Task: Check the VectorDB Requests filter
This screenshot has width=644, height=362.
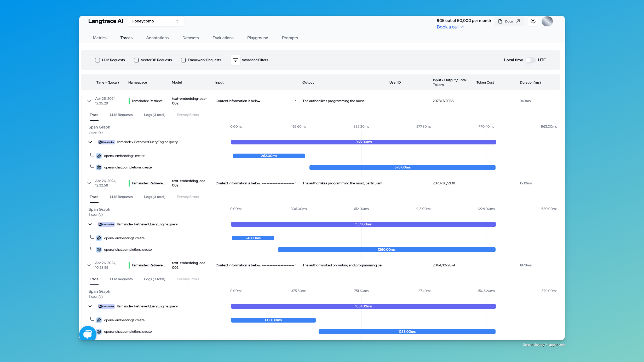Action: click(136, 60)
